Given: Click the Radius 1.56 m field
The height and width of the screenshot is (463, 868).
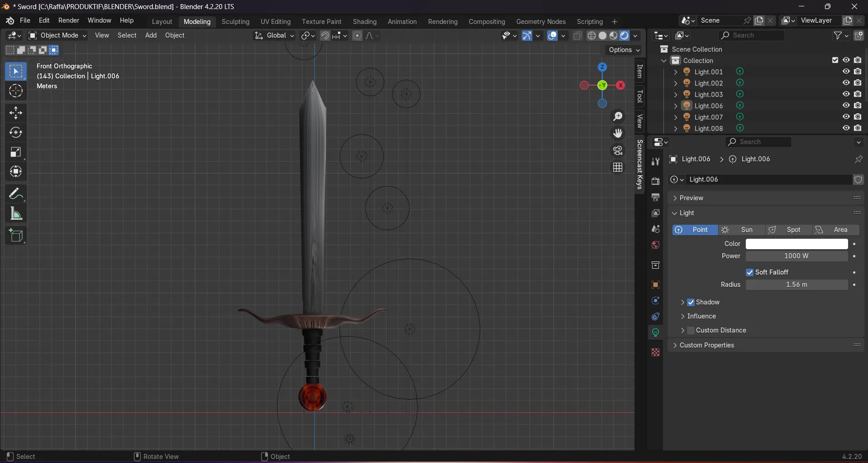Looking at the screenshot, I should pyautogui.click(x=796, y=285).
